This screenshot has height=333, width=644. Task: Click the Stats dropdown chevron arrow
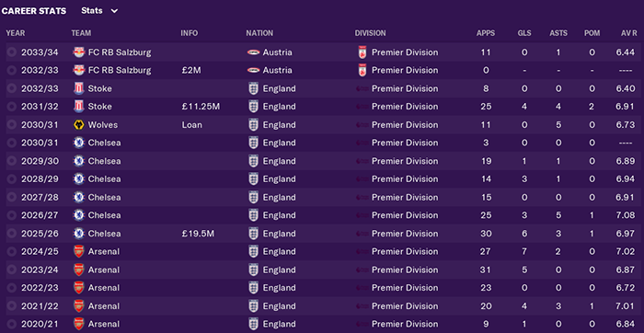114,11
